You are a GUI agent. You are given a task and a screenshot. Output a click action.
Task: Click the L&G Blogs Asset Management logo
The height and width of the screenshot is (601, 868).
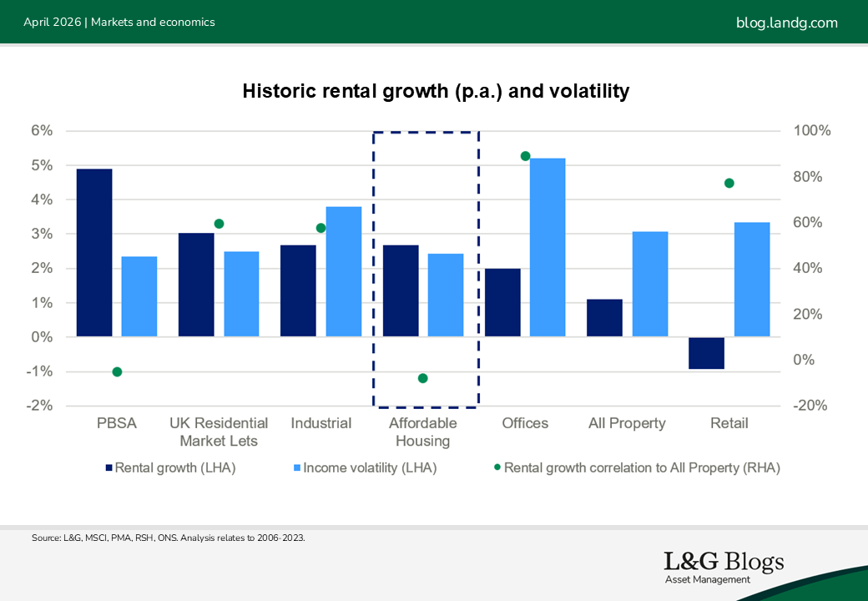tap(723, 567)
